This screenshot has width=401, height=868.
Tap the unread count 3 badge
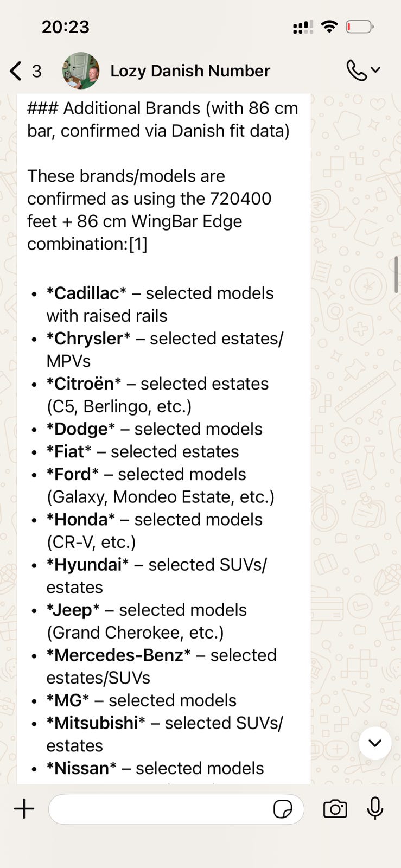pos(36,71)
